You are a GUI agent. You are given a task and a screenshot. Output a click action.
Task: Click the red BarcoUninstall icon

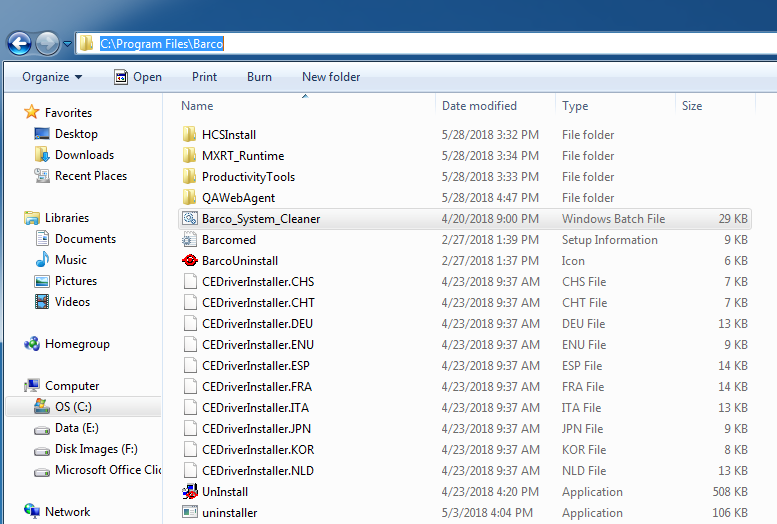tap(189, 260)
